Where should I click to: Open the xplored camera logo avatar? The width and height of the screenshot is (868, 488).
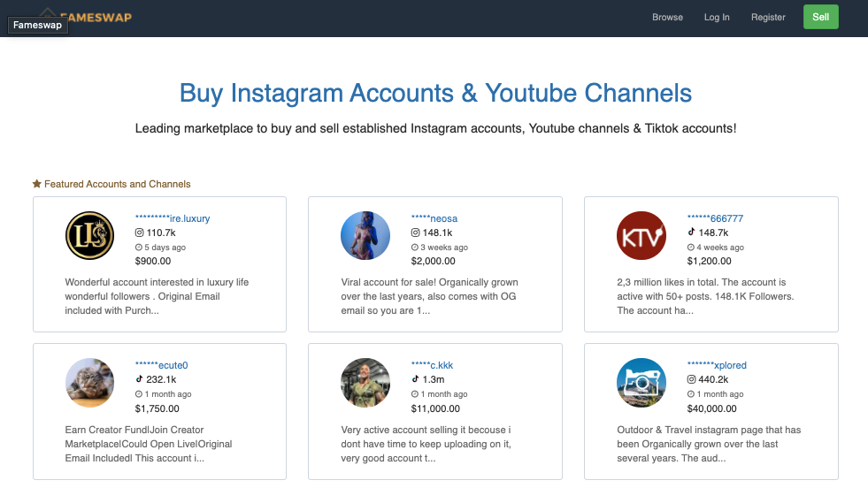641,383
